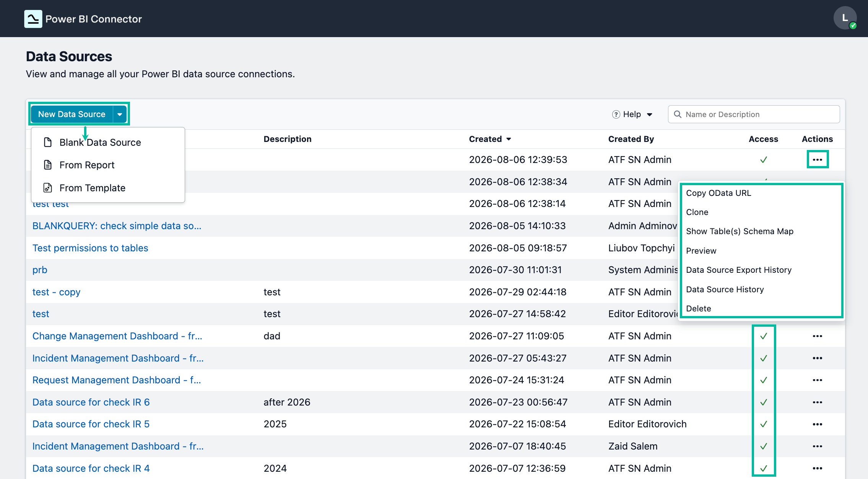Click the Power BI Connector logo icon

click(33, 19)
